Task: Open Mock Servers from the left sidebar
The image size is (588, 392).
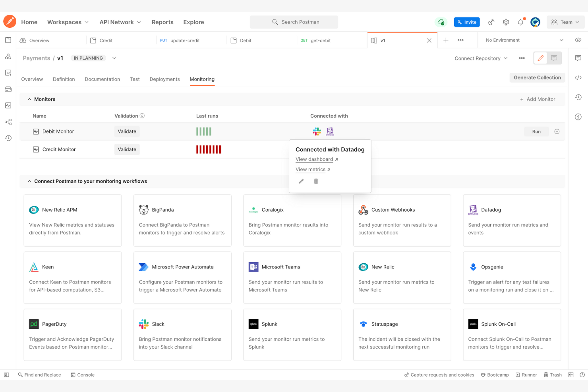Action: click(8, 89)
